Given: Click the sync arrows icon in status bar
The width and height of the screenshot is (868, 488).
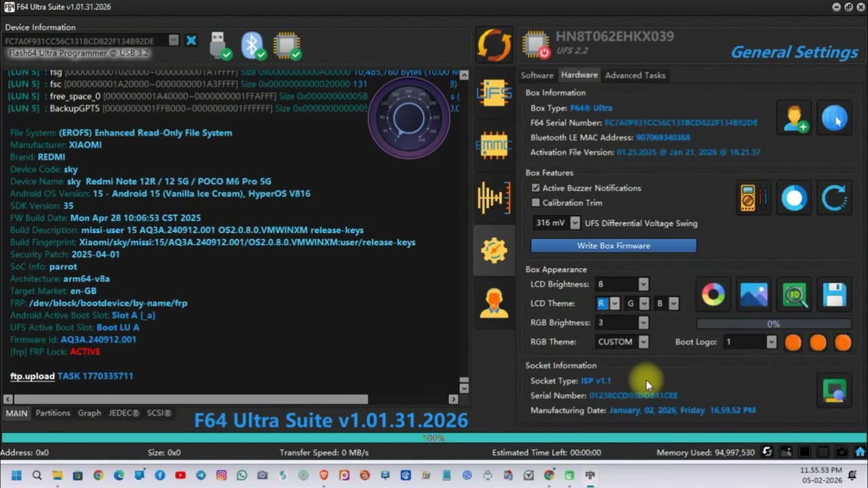Looking at the screenshot, I should [767, 452].
